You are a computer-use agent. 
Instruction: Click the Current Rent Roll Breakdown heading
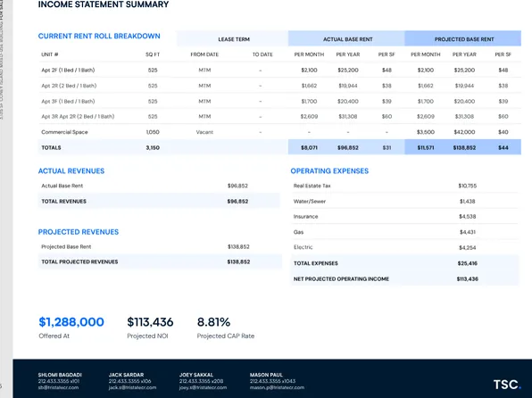tap(99, 36)
